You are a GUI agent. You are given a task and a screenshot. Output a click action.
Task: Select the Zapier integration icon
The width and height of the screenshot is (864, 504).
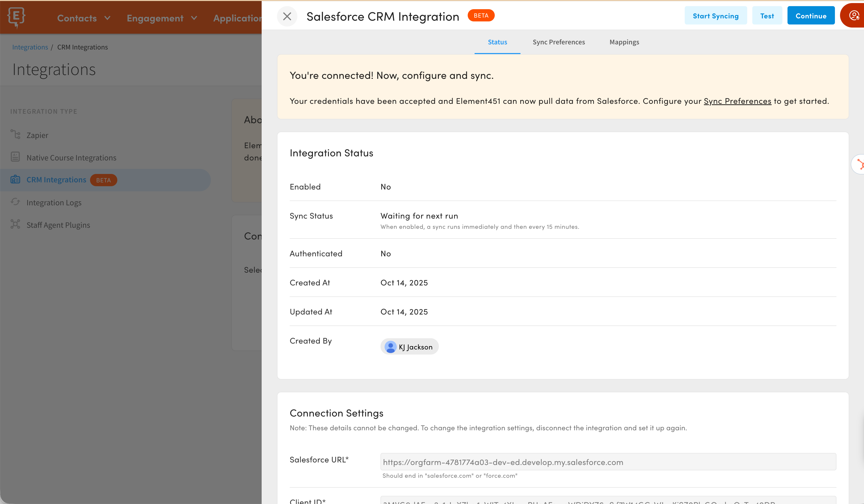click(x=15, y=134)
